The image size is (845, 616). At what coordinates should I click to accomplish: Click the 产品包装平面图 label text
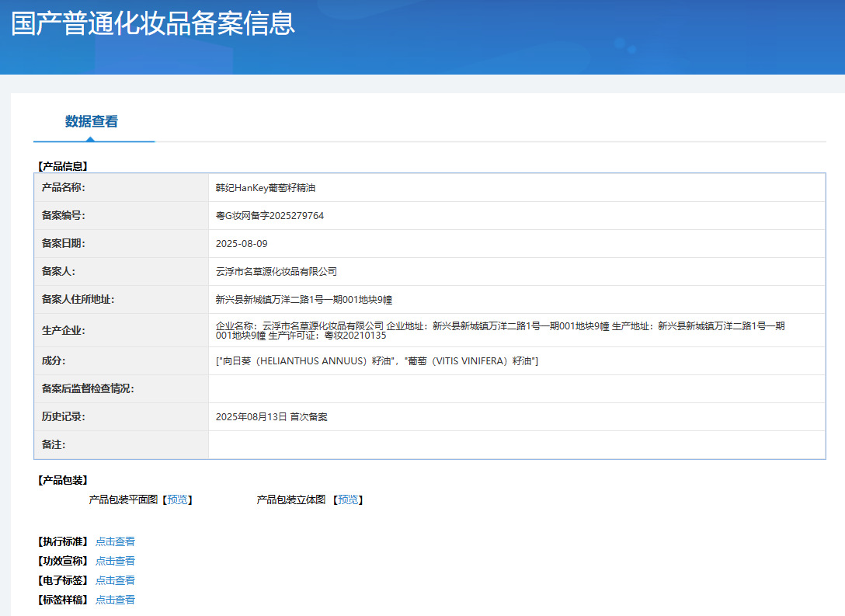click(x=123, y=500)
